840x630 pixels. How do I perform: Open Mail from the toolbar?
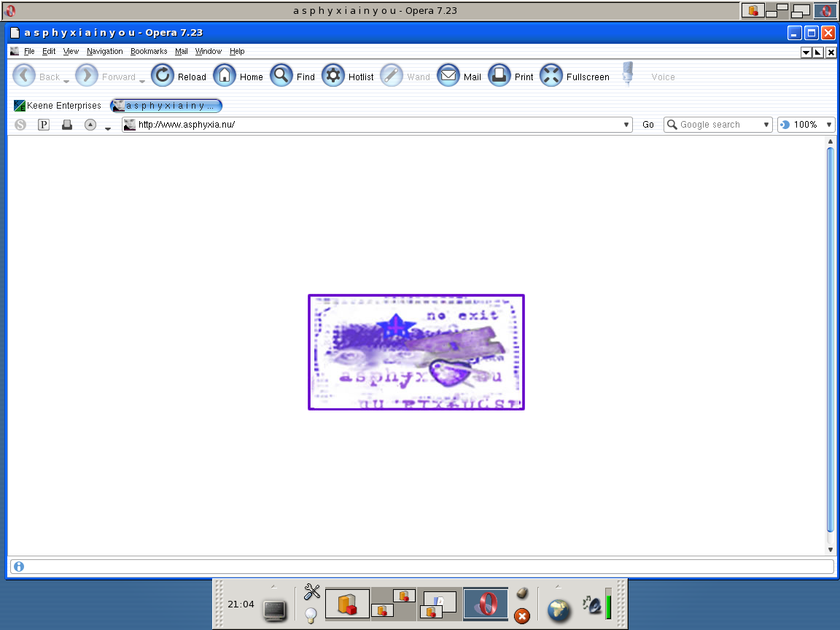[x=448, y=76]
